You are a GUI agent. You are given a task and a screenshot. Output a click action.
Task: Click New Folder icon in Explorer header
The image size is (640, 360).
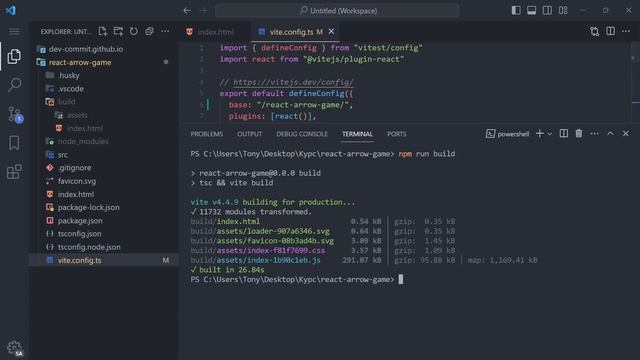[118, 31]
